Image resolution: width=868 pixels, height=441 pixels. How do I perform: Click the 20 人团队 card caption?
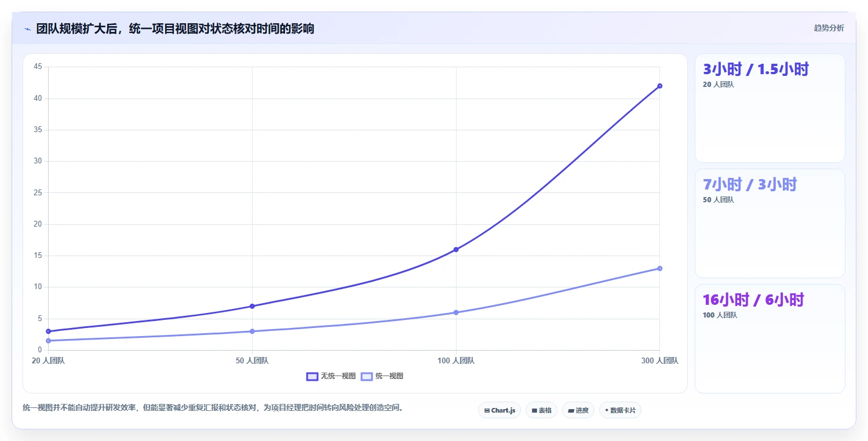[718, 85]
